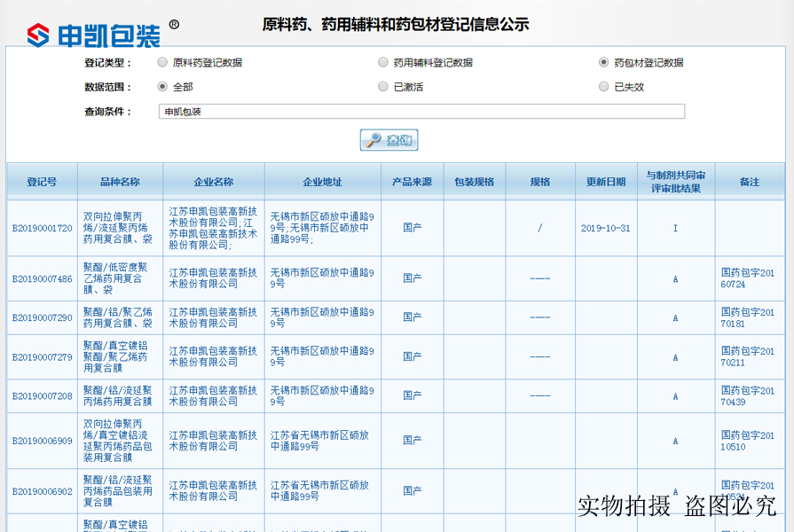Click the 包装规格 column header

click(473, 181)
